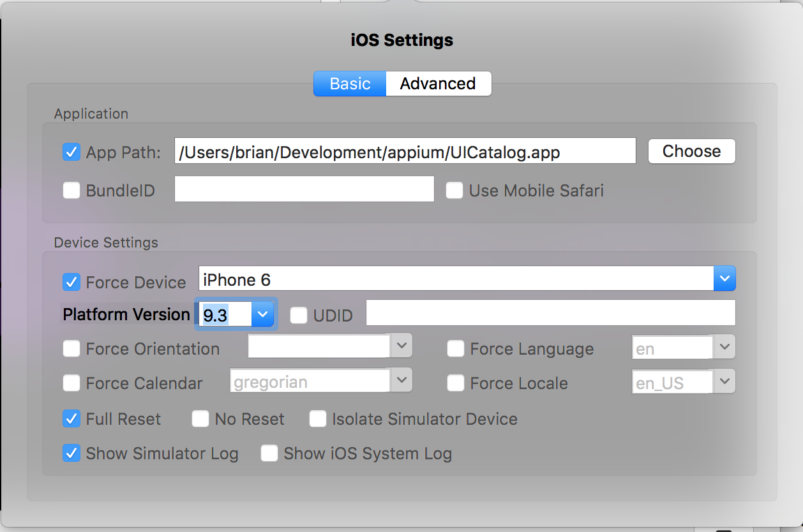803x532 pixels.
Task: Switch to the Basic tab
Action: tap(350, 84)
